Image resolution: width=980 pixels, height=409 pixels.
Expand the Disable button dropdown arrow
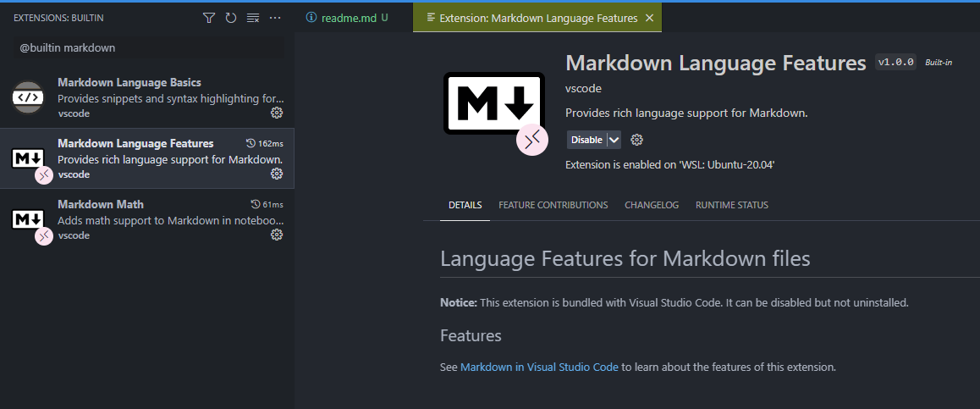[x=614, y=140]
